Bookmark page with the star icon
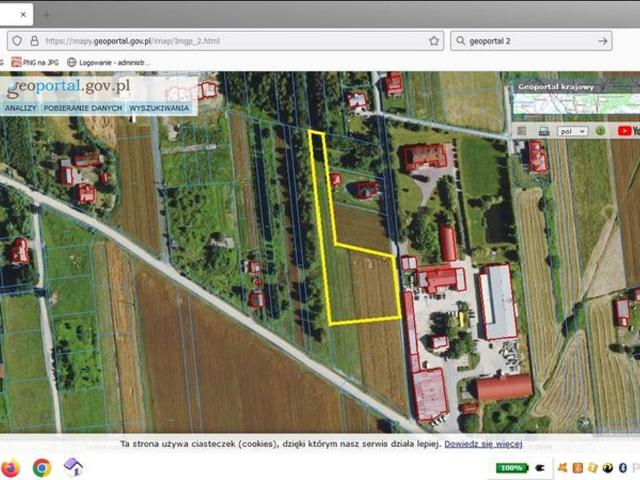The width and height of the screenshot is (640, 480). coord(434,41)
